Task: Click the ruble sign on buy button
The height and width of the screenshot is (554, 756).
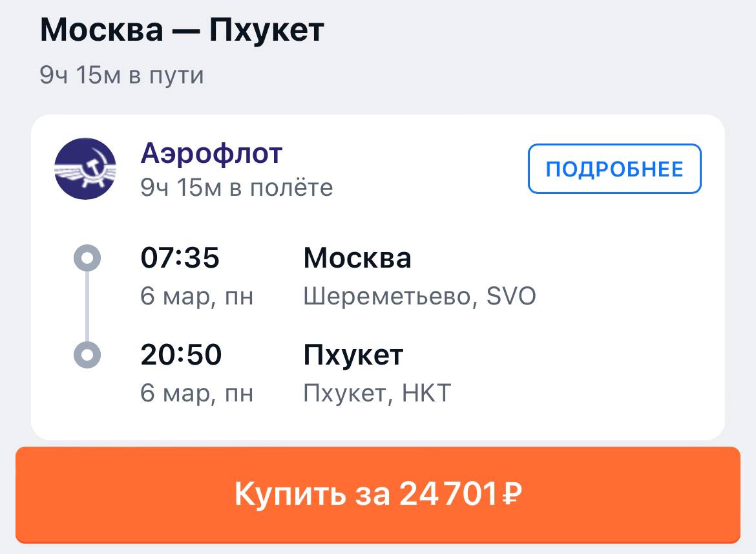Action: pos(511,495)
